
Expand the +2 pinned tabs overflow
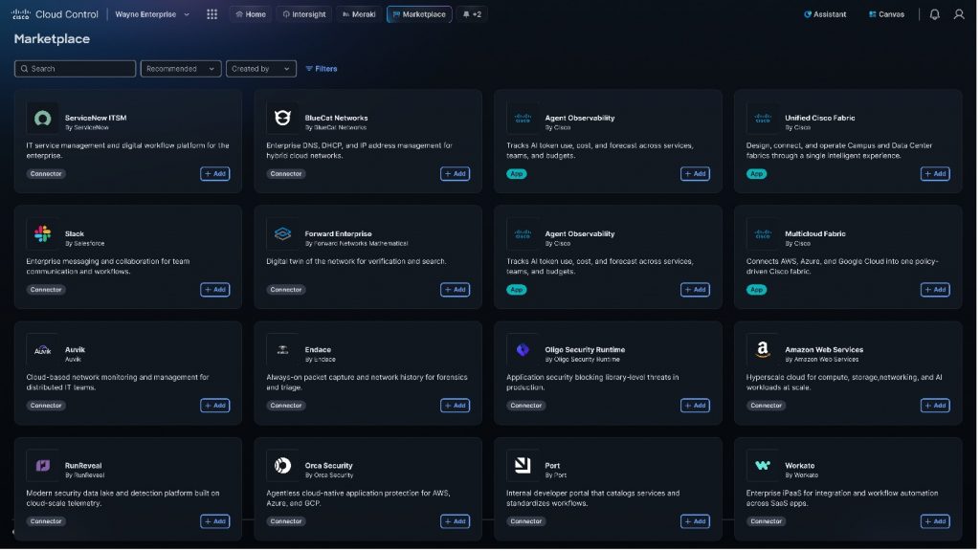(473, 13)
